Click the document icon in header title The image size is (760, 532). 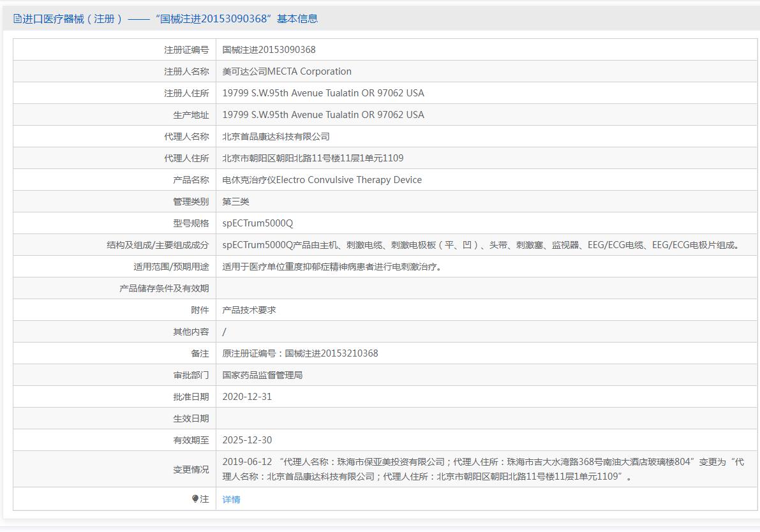pos(17,19)
